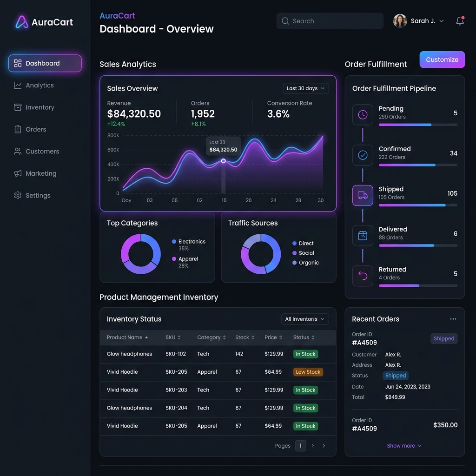The width and height of the screenshot is (476, 476).
Task: Click stock value 142
Action: pos(239,354)
